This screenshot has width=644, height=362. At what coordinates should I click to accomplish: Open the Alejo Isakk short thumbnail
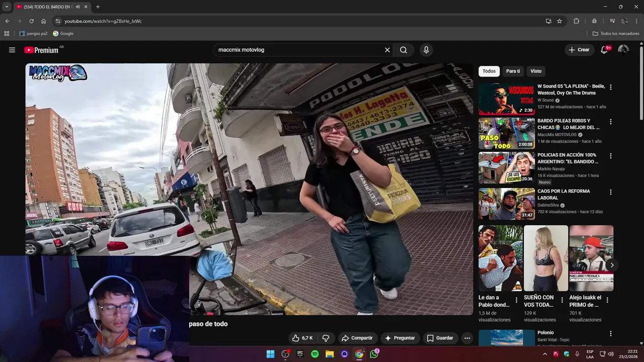(591, 258)
